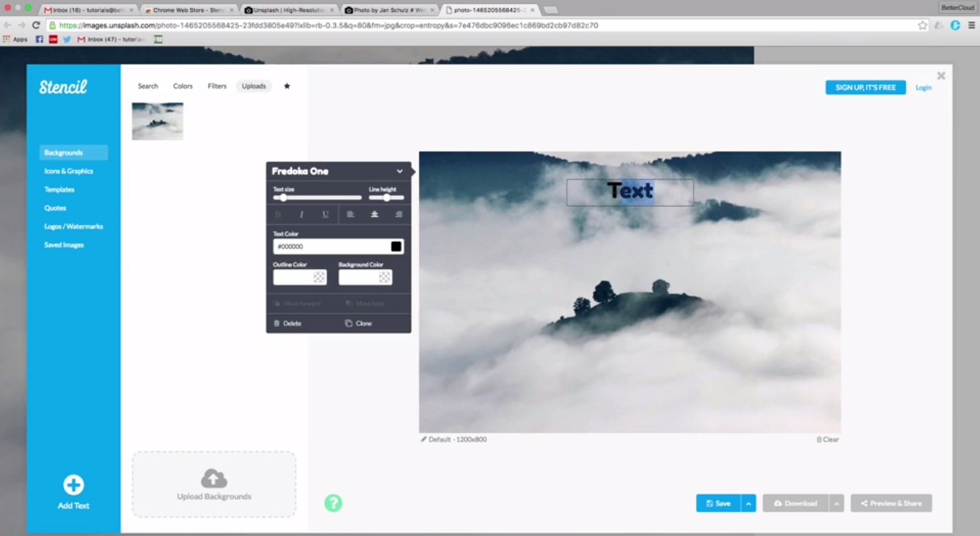Screen dimensions: 980x536
Task: Open Saved Images in the sidebar
Action: [64, 245]
